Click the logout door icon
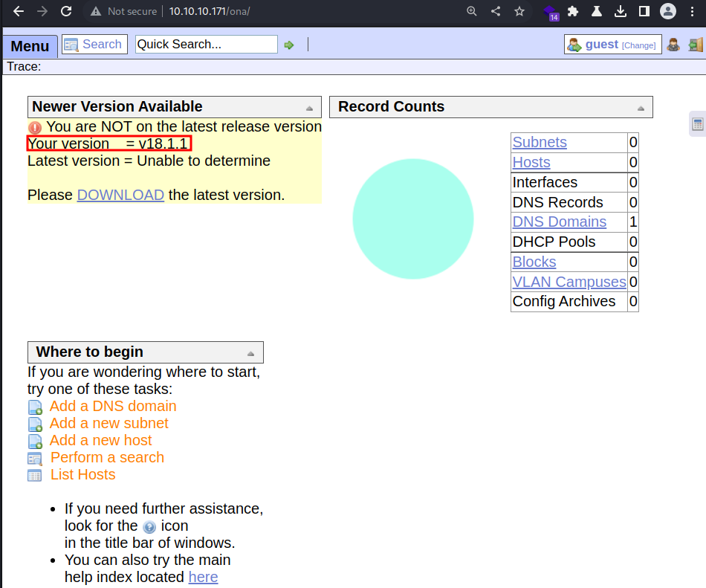Image resolution: width=706 pixels, height=588 pixels. click(696, 45)
